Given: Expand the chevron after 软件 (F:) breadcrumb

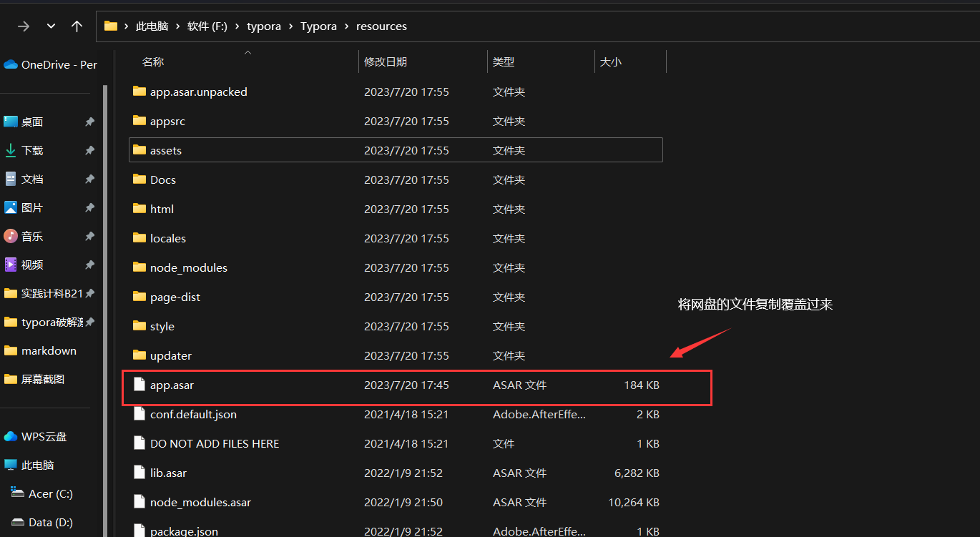Looking at the screenshot, I should (x=237, y=26).
